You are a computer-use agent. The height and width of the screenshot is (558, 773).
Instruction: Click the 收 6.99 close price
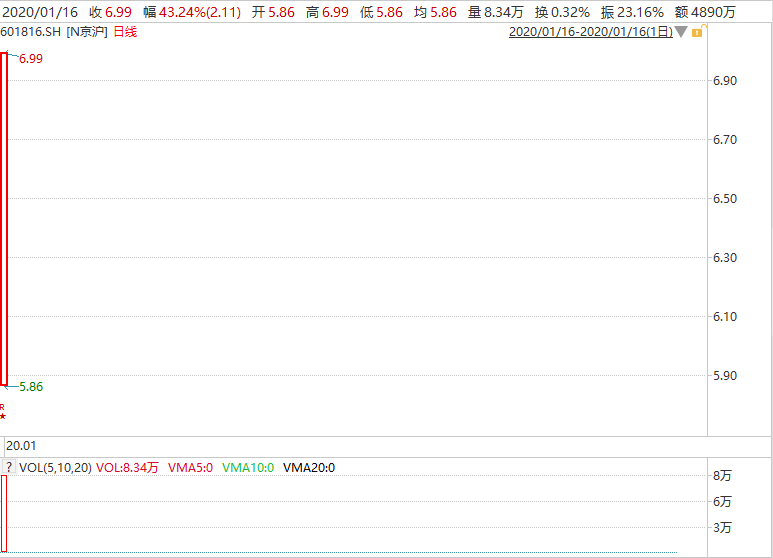pyautogui.click(x=110, y=12)
